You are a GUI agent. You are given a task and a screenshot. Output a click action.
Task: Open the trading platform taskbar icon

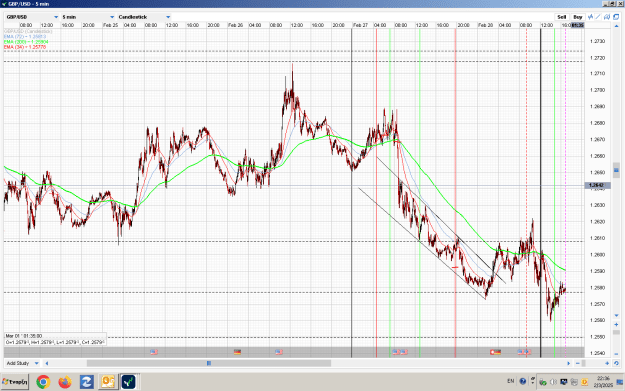click(x=129, y=382)
